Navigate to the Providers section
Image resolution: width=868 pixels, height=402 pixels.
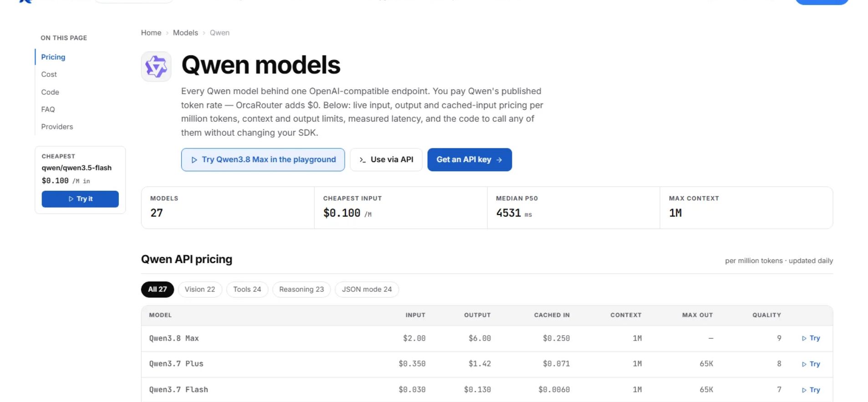pos(57,127)
